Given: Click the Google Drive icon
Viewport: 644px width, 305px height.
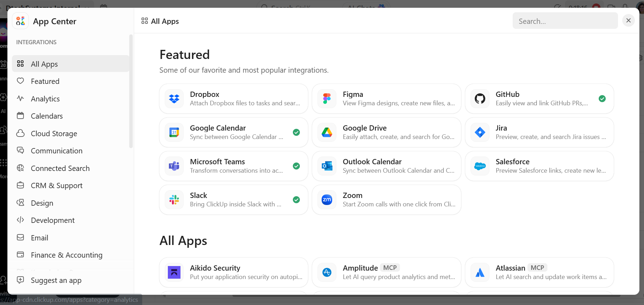Looking at the screenshot, I should pos(327,132).
